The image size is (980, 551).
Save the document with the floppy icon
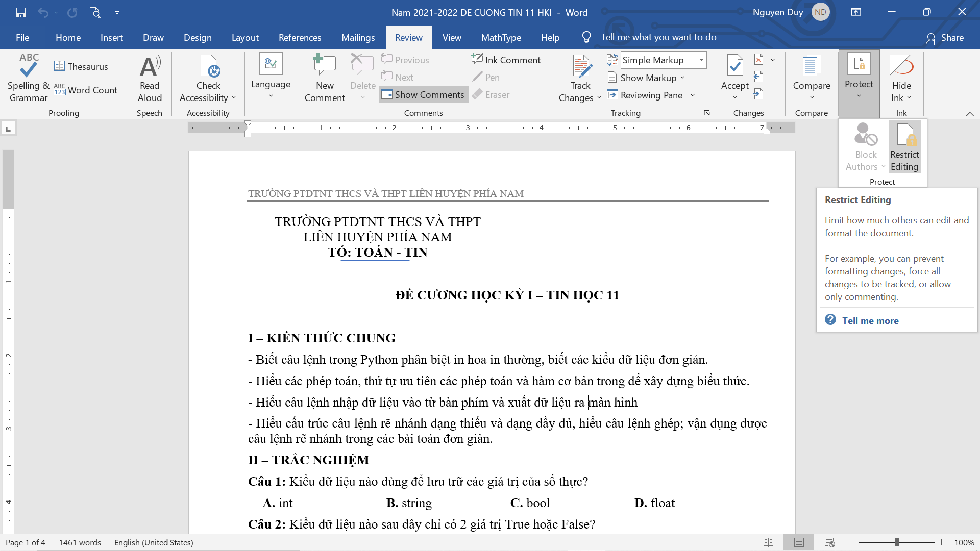[x=21, y=12]
